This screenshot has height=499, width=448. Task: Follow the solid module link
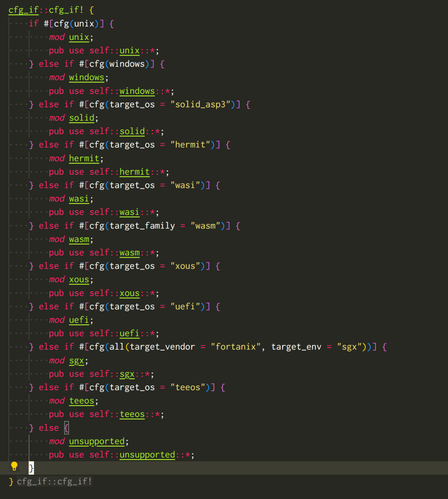[81, 118]
